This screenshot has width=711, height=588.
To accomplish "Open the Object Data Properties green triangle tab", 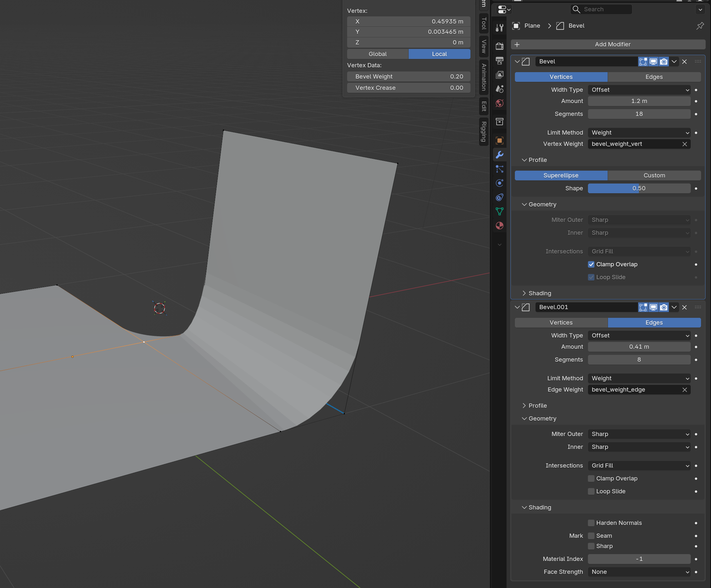I will 499,211.
